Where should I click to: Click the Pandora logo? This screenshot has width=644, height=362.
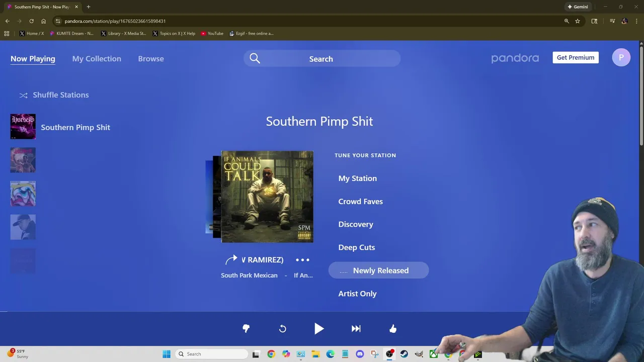coord(515,58)
